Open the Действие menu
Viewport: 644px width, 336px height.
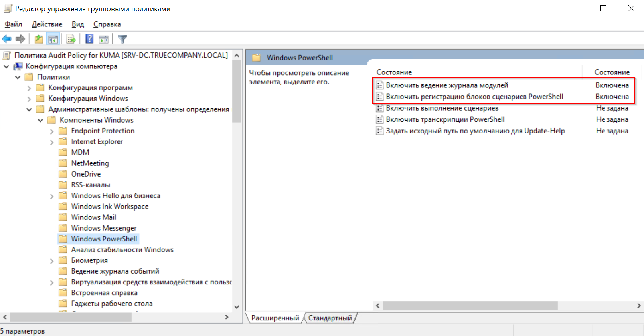point(47,24)
